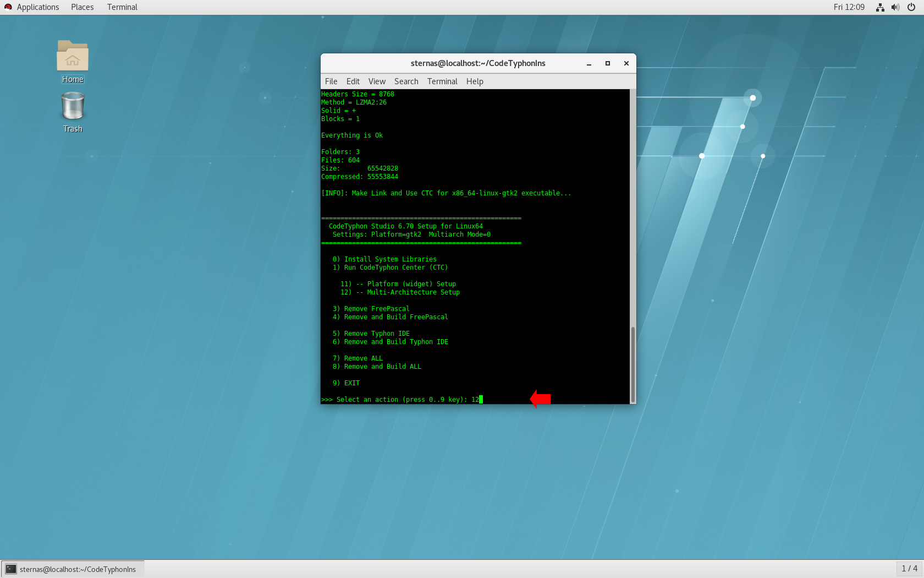Click the terminal vertical scrollbar thumb
This screenshot has width=924, height=578.
click(x=633, y=365)
